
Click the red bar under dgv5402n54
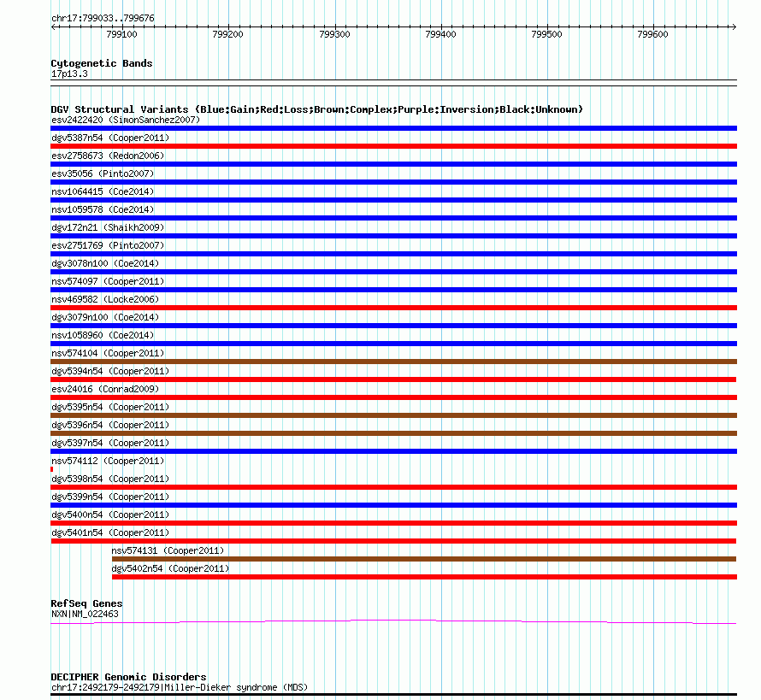(x=424, y=577)
